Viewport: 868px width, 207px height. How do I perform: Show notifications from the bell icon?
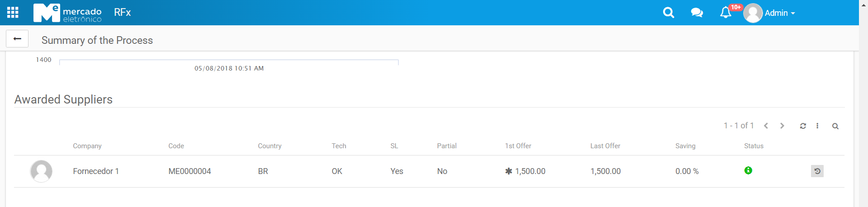(x=726, y=13)
